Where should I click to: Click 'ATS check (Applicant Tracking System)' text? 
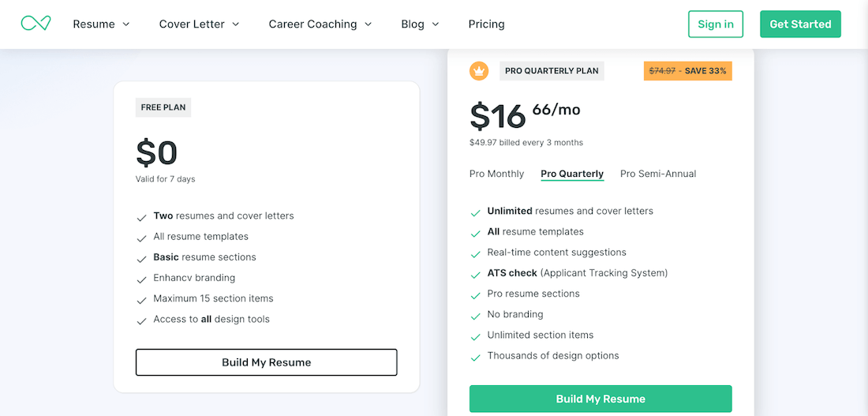click(x=578, y=273)
